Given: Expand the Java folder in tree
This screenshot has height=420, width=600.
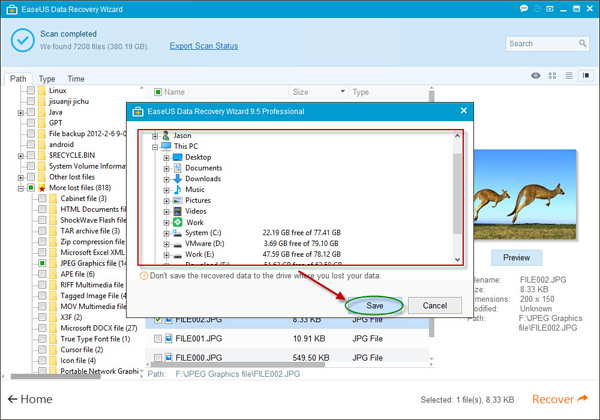Looking at the screenshot, I should point(21,113).
